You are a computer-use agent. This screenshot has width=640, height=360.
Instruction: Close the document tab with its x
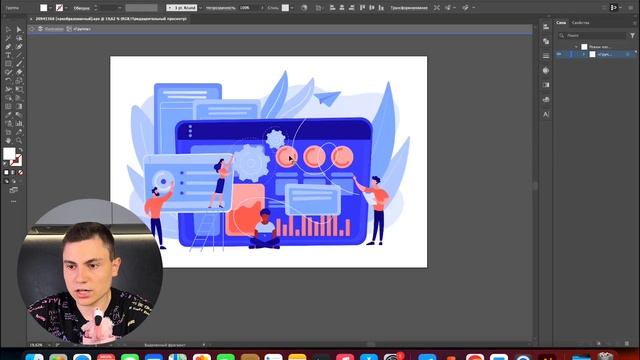click(31, 19)
